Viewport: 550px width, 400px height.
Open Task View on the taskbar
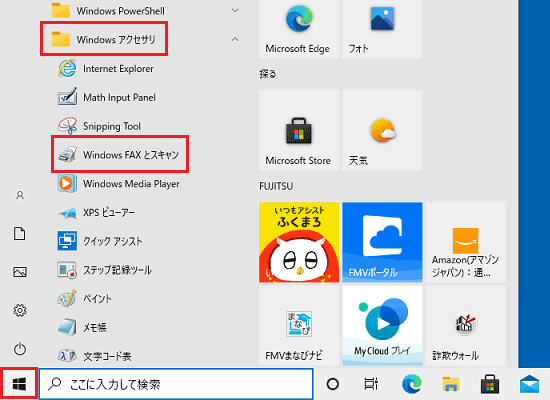coord(371,384)
